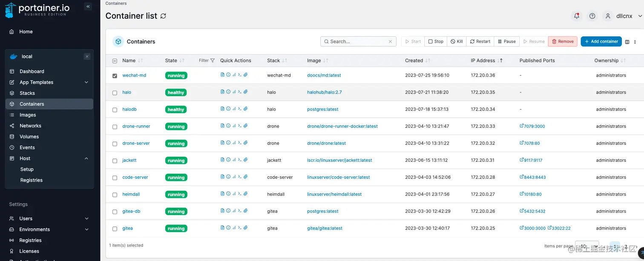Open exec console for halo container

coord(240,92)
